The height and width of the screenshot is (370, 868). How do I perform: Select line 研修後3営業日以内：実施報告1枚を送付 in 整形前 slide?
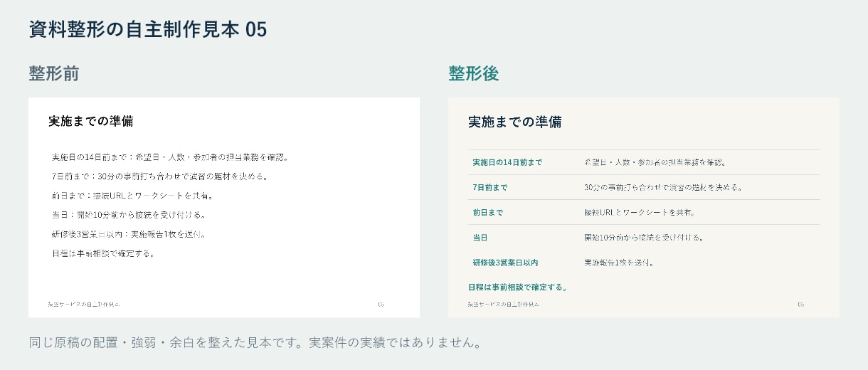[x=130, y=234]
